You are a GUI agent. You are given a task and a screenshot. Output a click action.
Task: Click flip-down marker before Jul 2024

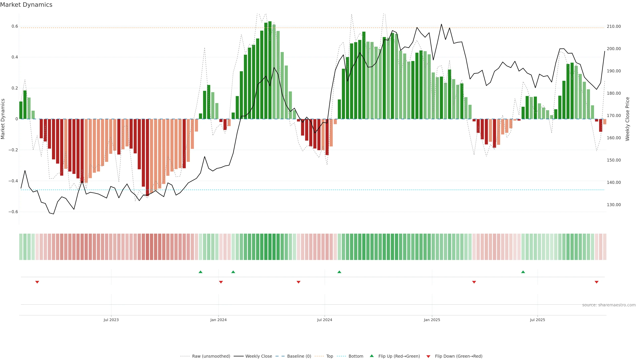pos(299,282)
